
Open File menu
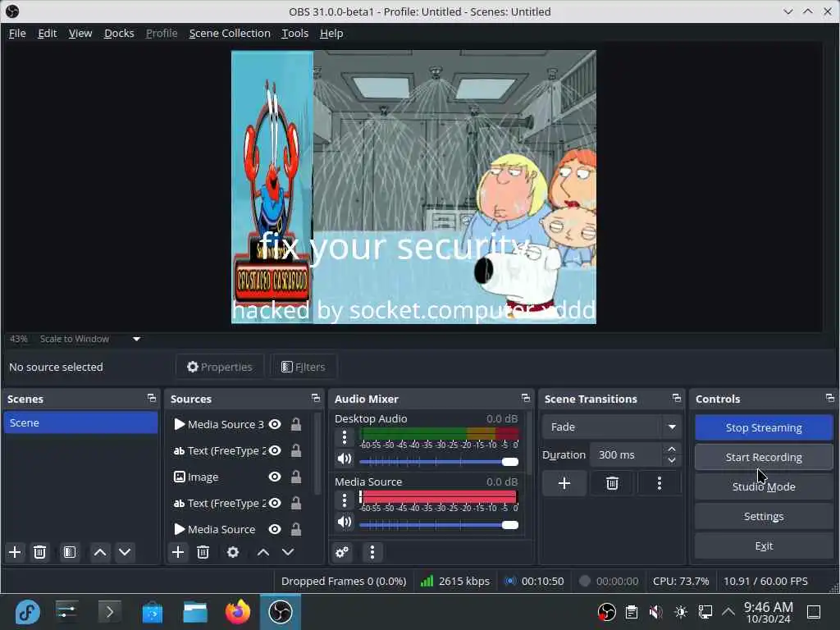[17, 33]
